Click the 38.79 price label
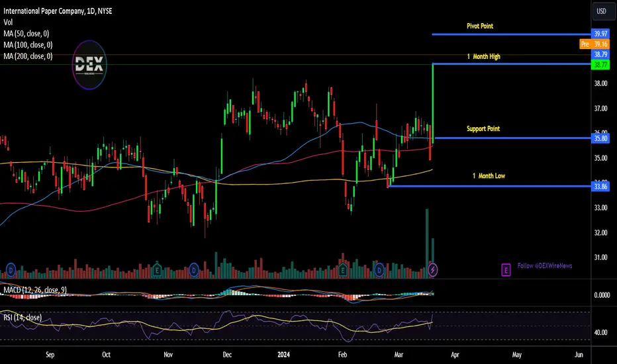Viewport: 617px width, 364px height. tap(600, 54)
